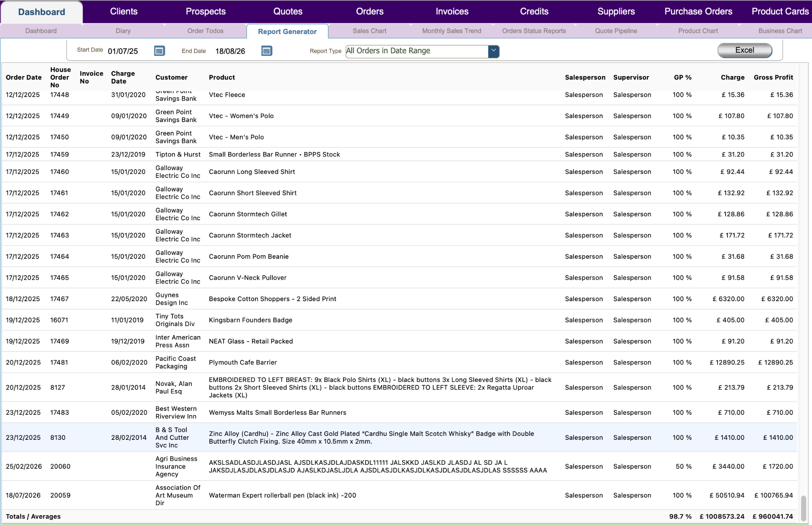Screen dimensions: 812x525
Task: Open the Clients main tab
Action: click(x=124, y=11)
